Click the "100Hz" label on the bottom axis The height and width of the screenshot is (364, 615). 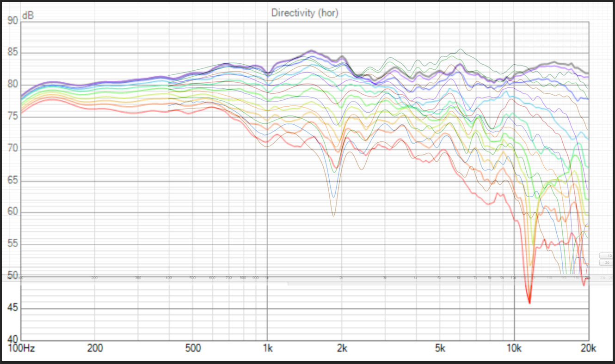[x=21, y=348]
